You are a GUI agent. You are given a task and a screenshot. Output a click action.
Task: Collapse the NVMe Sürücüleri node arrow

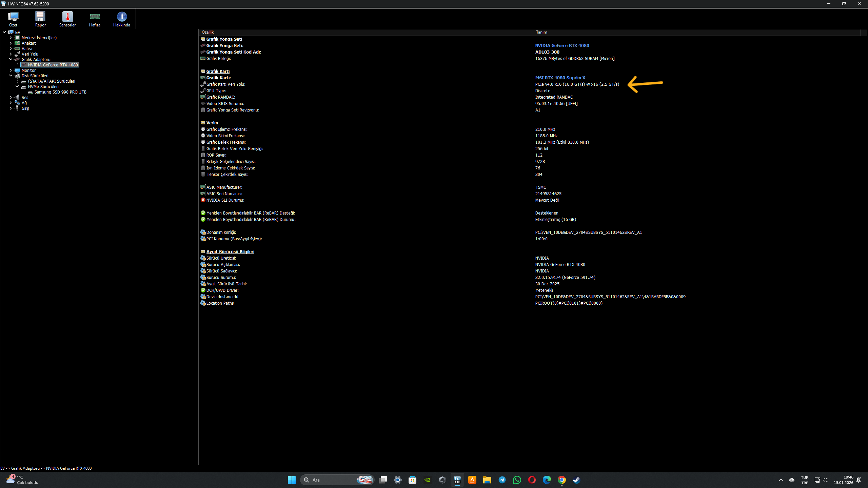click(17, 86)
